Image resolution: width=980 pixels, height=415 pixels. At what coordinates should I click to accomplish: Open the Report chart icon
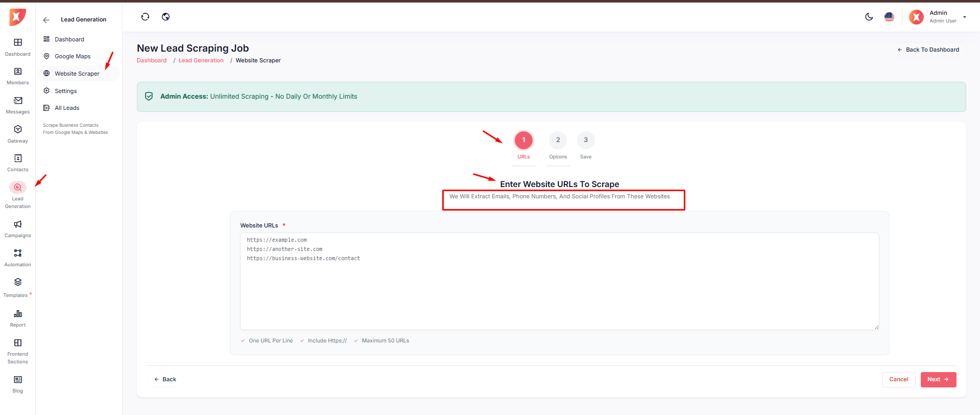18,314
